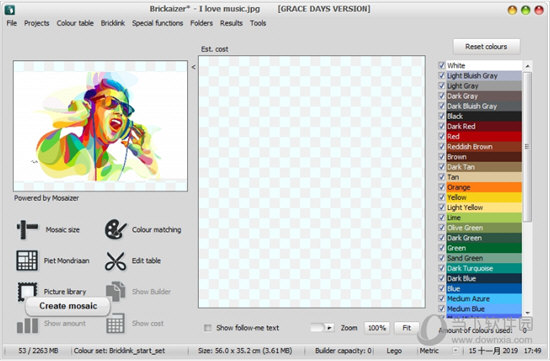Open the Special functions menu
Viewport: 550px width, 361px height.
tap(157, 23)
